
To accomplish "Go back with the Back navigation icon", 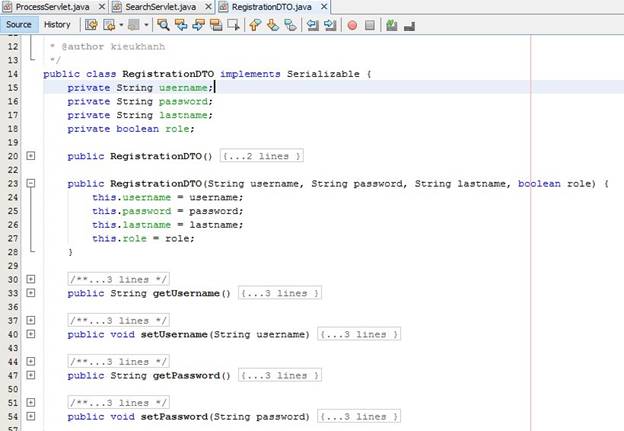I will (x=109, y=25).
